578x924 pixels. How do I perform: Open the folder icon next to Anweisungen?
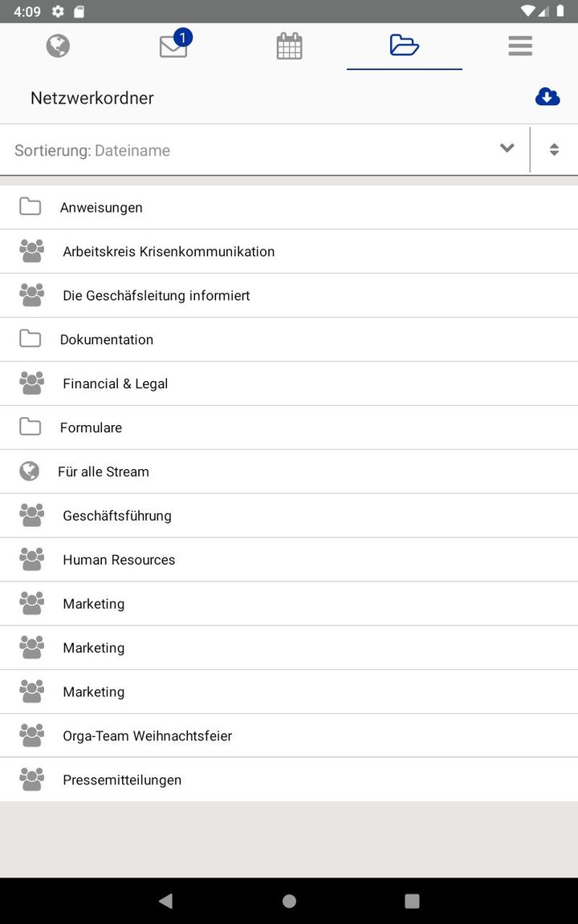pyautogui.click(x=30, y=206)
